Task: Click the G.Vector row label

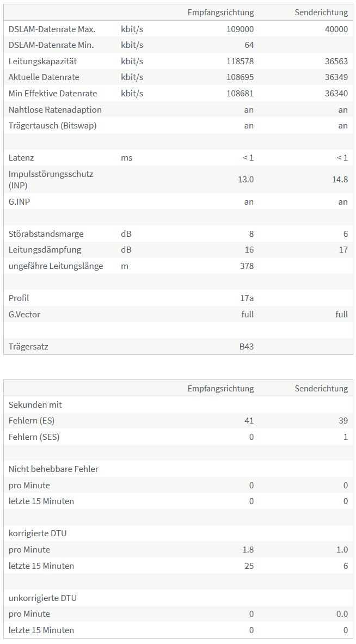Action: [x=24, y=314]
